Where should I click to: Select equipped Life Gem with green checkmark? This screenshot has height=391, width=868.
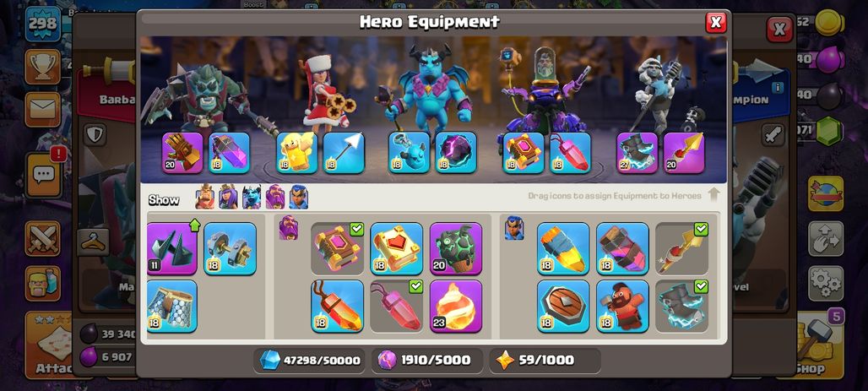[x=396, y=307]
